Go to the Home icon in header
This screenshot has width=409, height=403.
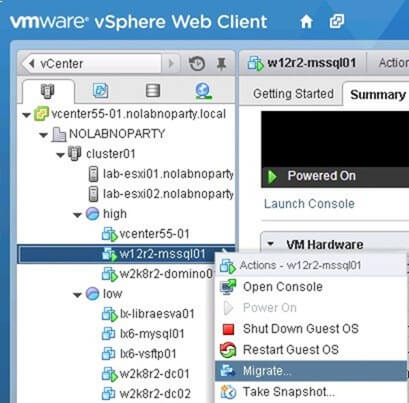(306, 22)
